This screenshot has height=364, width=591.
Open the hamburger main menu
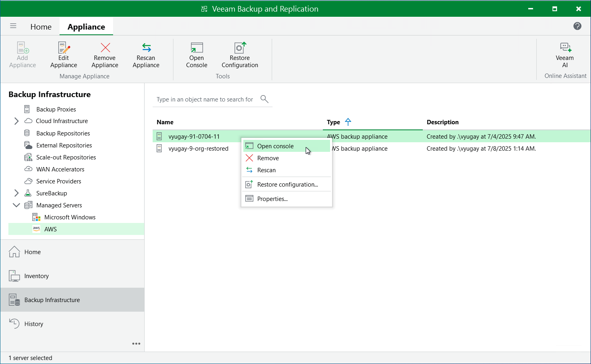tap(13, 26)
